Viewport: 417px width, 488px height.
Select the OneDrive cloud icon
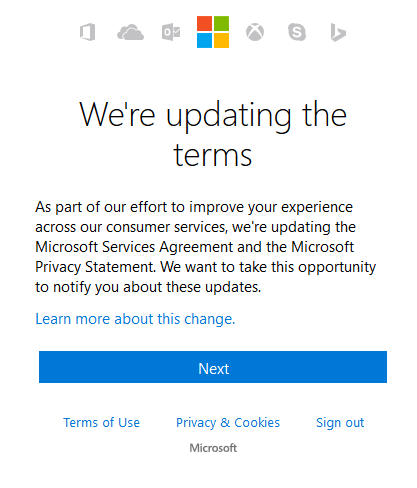[130, 32]
